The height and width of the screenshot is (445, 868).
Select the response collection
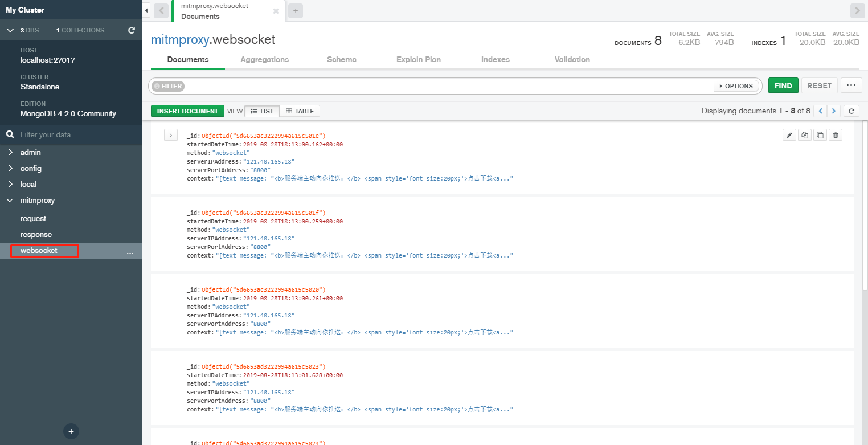point(36,235)
